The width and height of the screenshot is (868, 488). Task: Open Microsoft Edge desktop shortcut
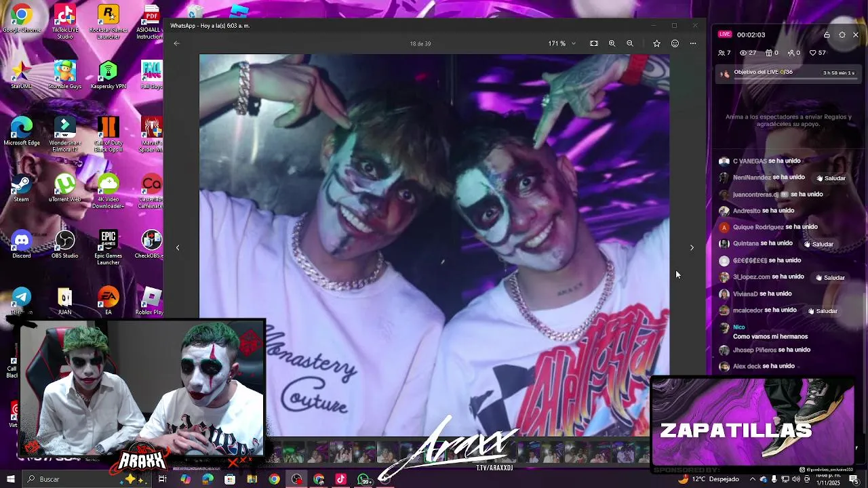(22, 131)
